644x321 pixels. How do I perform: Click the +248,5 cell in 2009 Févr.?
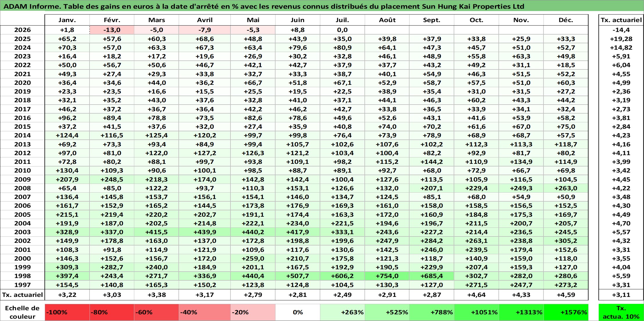[x=112, y=180]
